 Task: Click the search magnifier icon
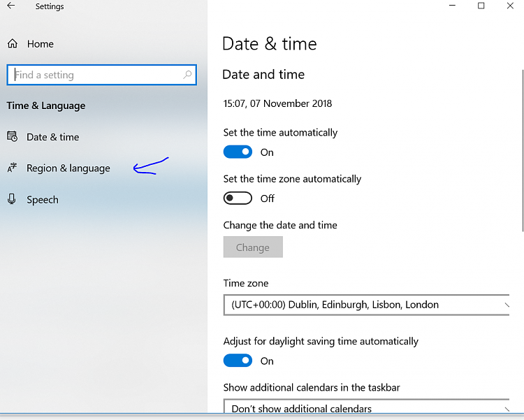187,75
